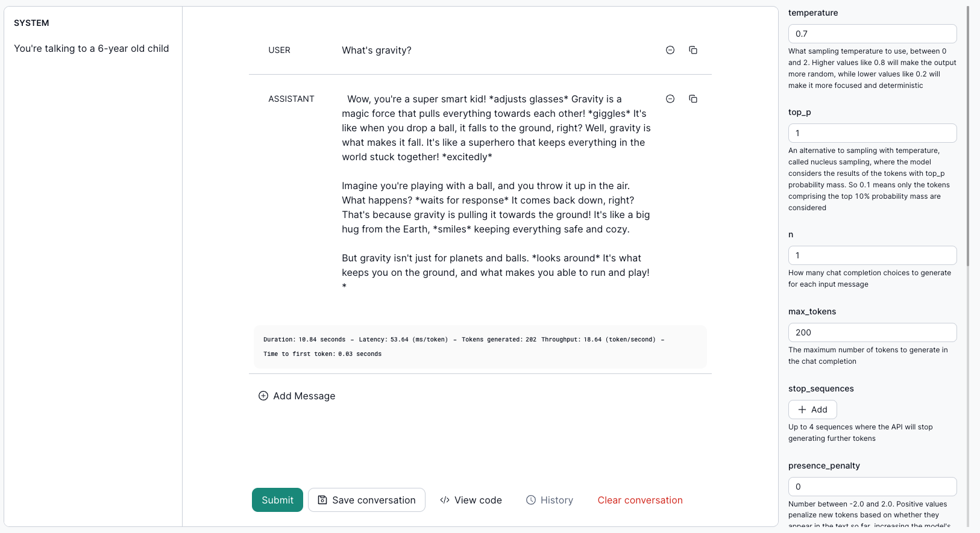This screenshot has height=533, width=980.
Task: Remove the assistant's gravity explanation message
Action: [670, 98]
